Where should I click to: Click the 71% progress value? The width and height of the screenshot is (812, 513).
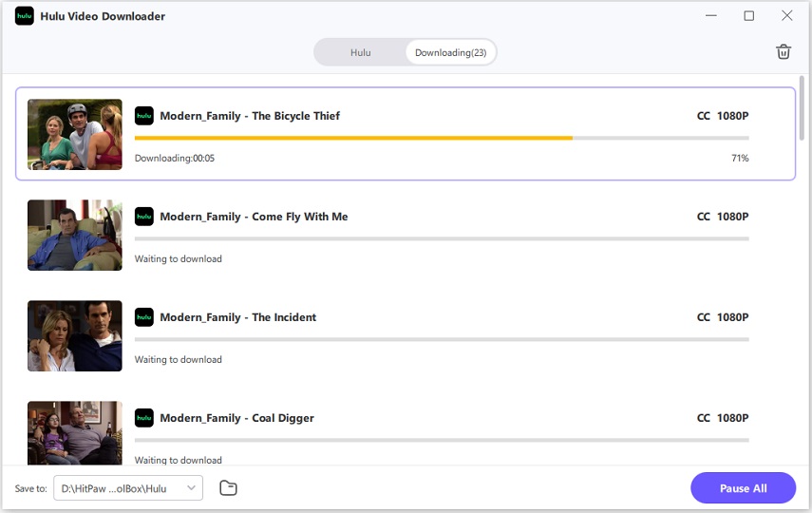pyautogui.click(x=740, y=158)
